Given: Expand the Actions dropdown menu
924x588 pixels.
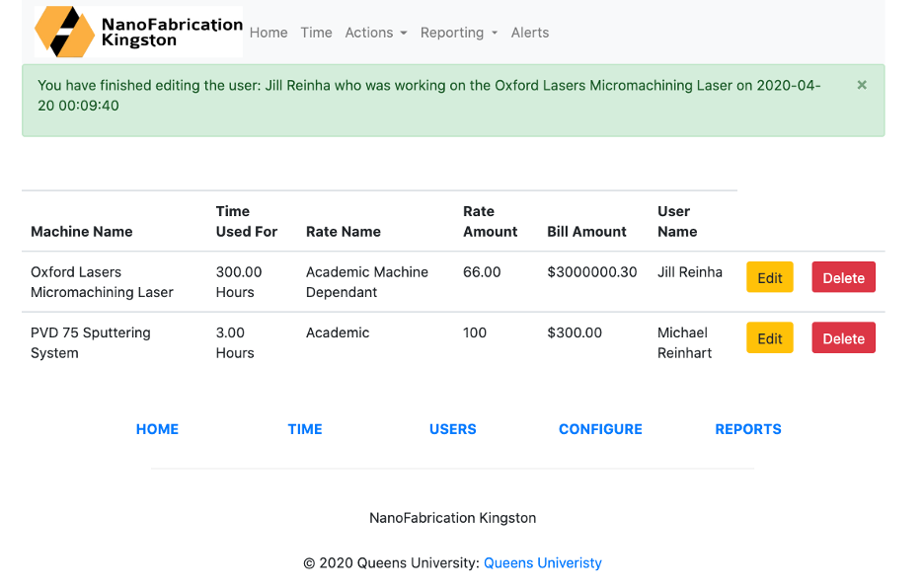Looking at the screenshot, I should (x=375, y=33).
